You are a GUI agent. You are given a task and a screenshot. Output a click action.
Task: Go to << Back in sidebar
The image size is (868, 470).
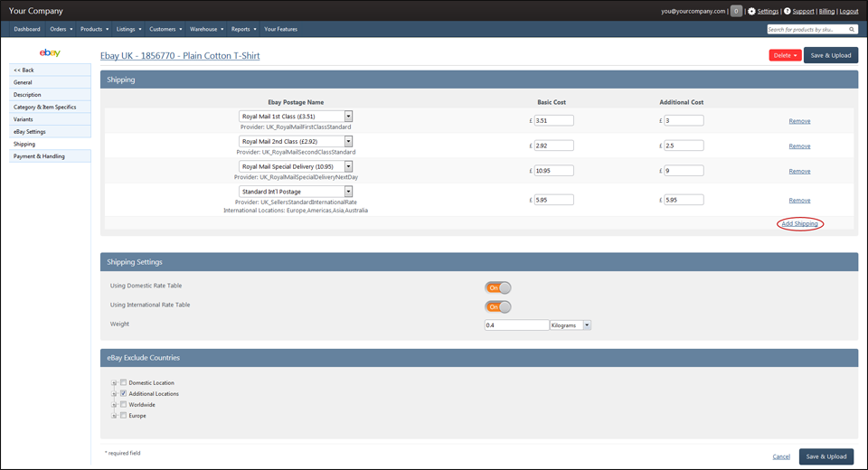tap(50, 70)
